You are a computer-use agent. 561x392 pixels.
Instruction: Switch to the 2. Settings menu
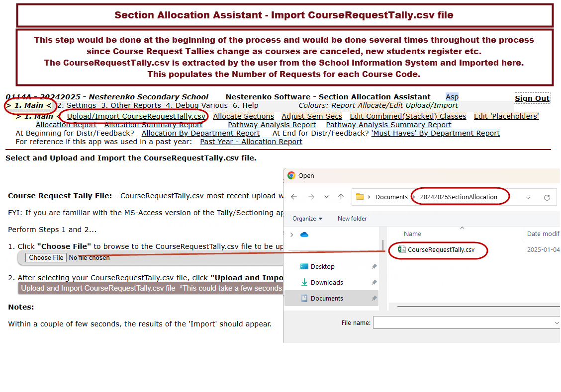point(77,105)
